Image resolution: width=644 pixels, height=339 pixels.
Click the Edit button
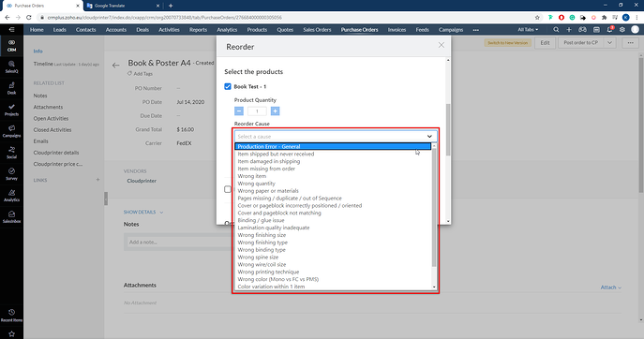[x=545, y=43]
